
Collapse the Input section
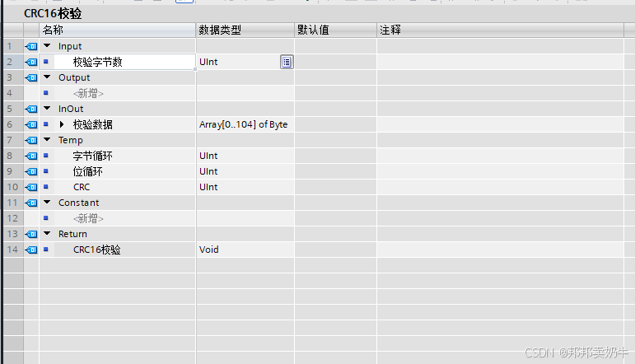pyautogui.click(x=47, y=46)
